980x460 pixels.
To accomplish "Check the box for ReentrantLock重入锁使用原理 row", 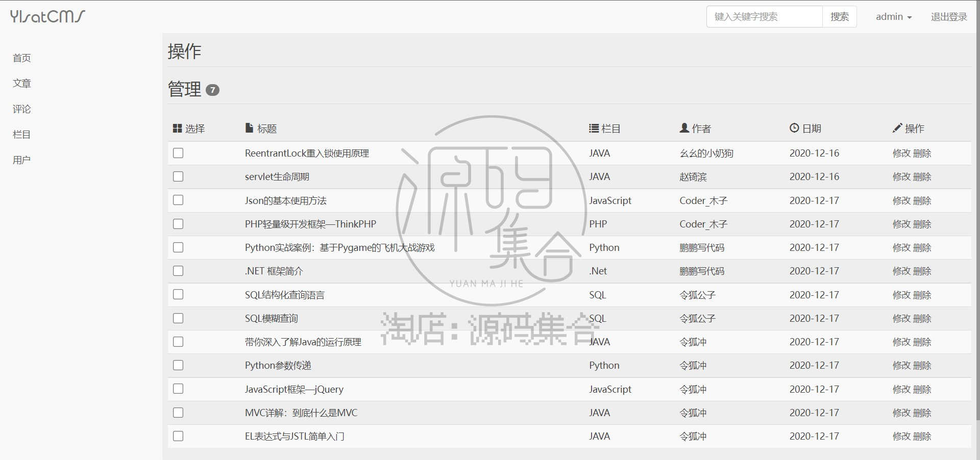I will point(178,153).
